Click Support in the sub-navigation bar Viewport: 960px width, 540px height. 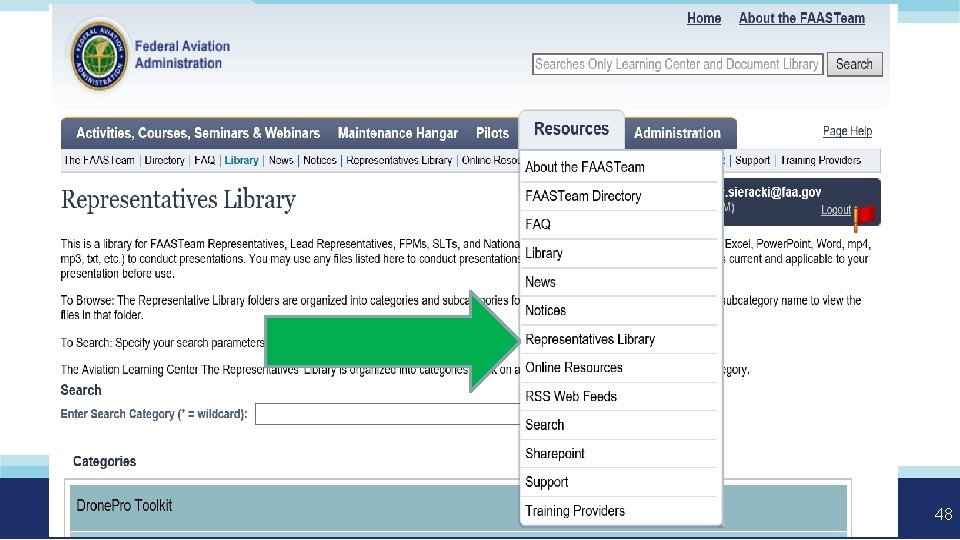[x=752, y=160]
